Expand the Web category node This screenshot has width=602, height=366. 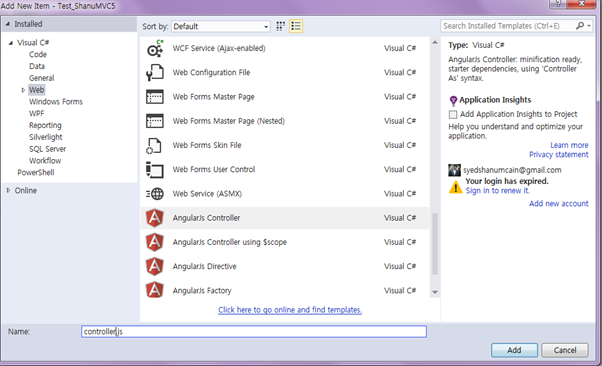(23, 90)
